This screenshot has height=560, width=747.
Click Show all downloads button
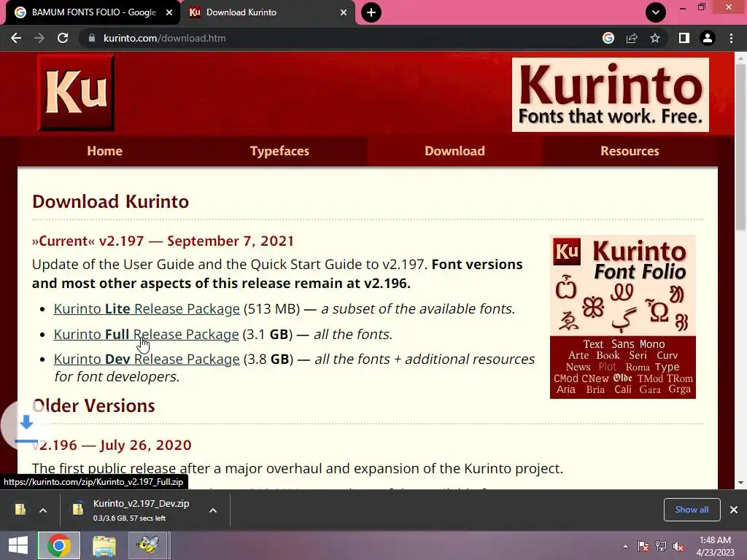pyautogui.click(x=692, y=510)
